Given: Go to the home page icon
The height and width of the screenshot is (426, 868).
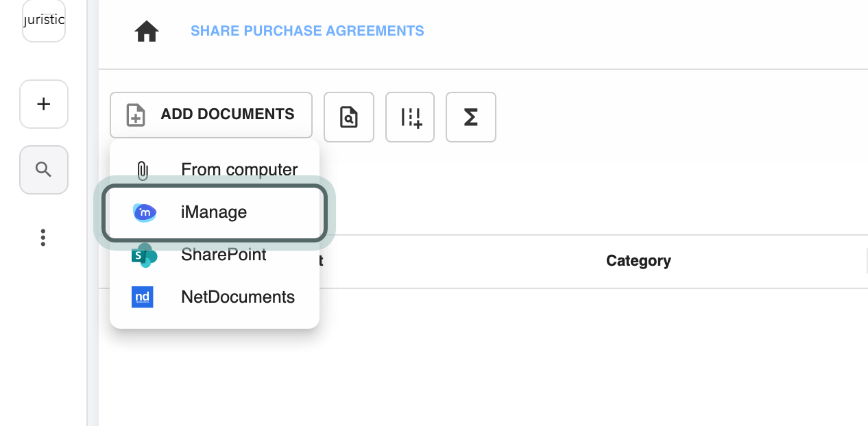Looking at the screenshot, I should pyautogui.click(x=147, y=32).
